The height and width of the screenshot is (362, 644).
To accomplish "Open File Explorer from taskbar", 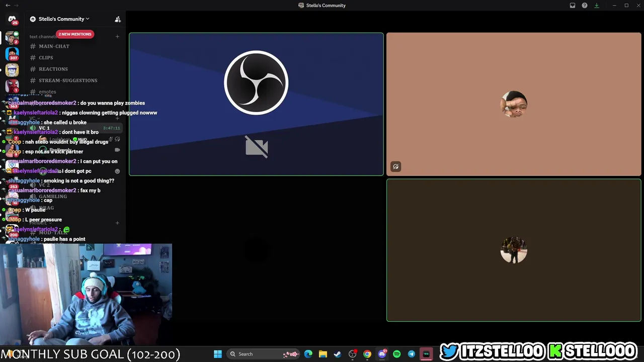I will (323, 354).
